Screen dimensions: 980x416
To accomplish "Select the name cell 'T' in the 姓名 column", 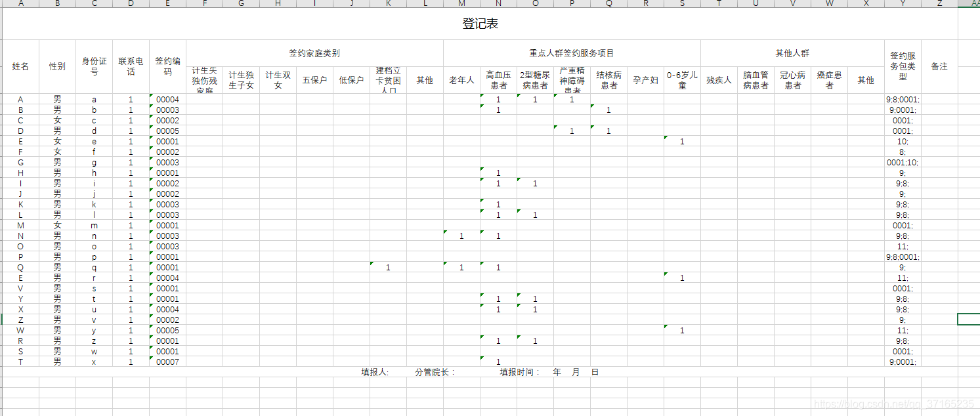I will [x=20, y=362].
